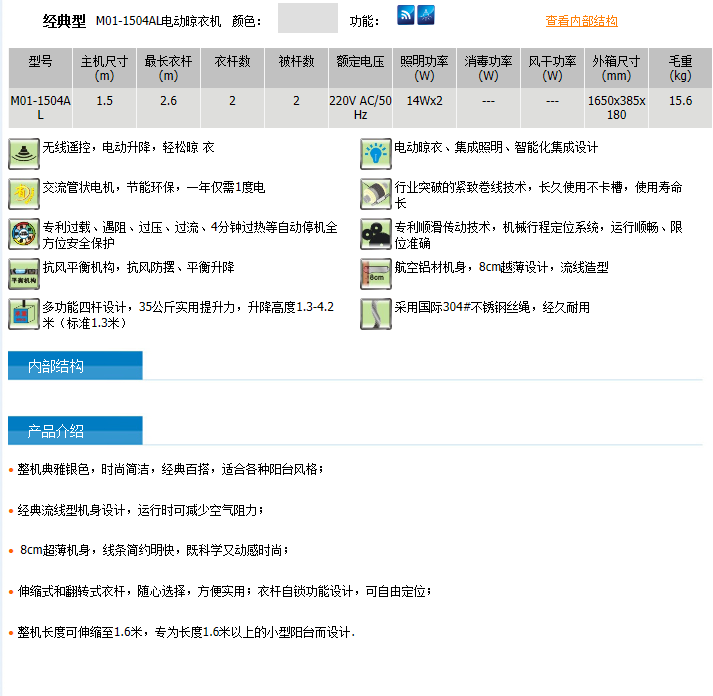Viewport: 713px width, 696px height.
Task: Click the 经典型 product title
Action: click(x=64, y=21)
